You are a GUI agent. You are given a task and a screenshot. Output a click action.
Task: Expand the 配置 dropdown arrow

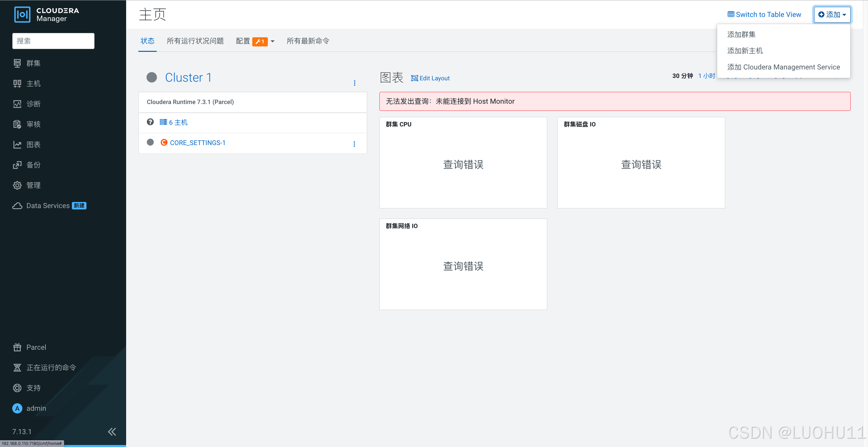click(x=273, y=41)
